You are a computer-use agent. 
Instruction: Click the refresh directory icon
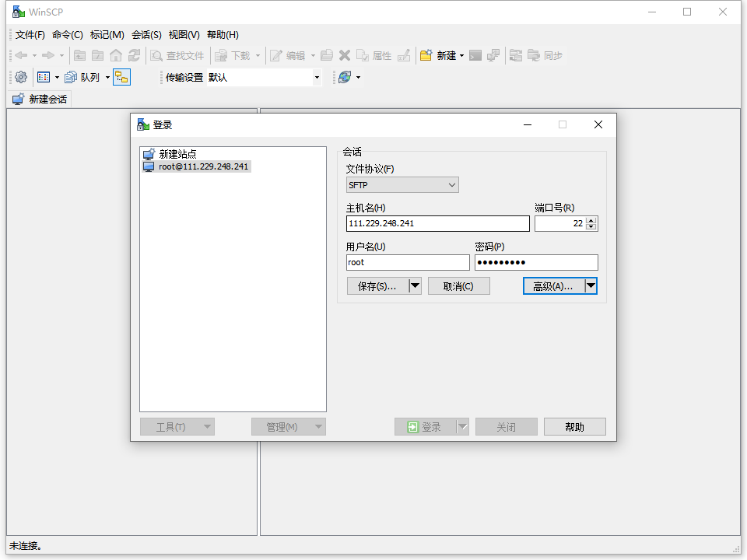point(135,56)
